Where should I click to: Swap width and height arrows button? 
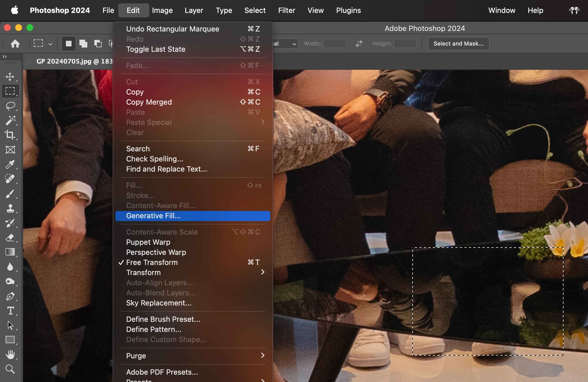pyautogui.click(x=359, y=44)
